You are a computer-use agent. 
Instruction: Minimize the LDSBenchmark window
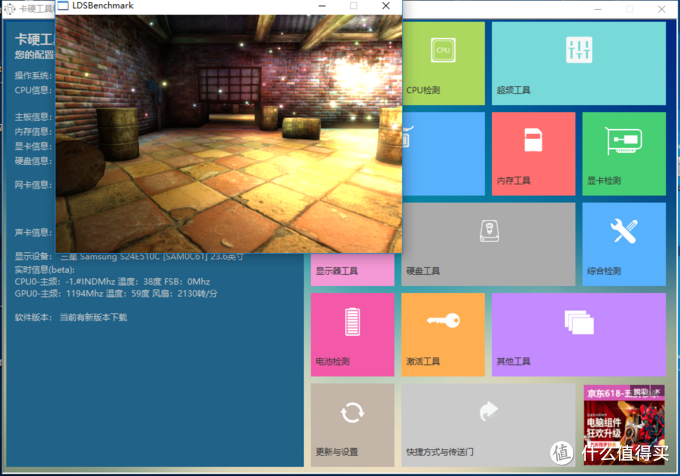[321, 6]
